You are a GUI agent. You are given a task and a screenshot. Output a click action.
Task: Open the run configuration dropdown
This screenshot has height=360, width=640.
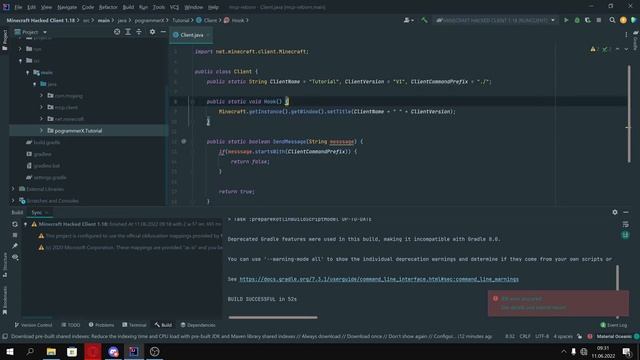(x=496, y=20)
